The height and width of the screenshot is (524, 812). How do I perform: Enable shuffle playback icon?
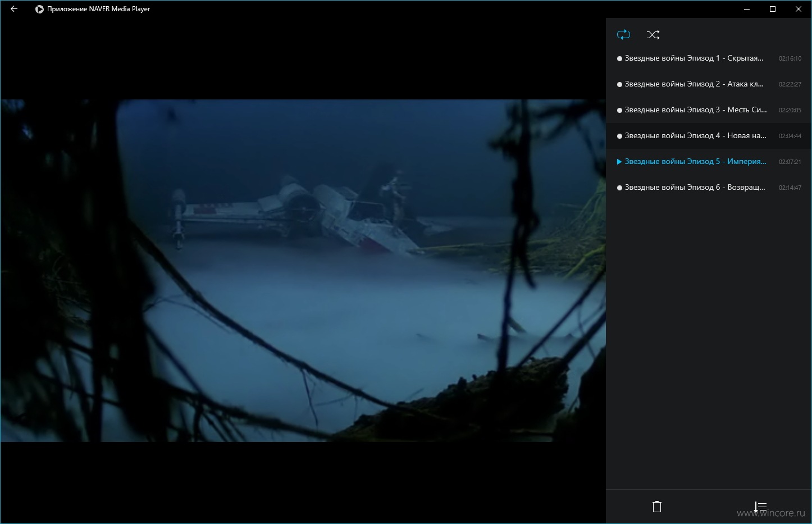coord(653,35)
